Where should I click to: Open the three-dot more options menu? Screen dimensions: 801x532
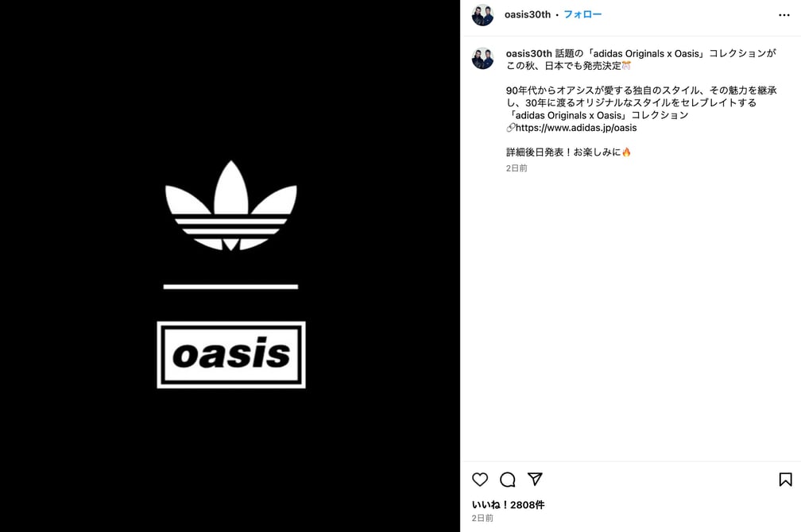(784, 15)
